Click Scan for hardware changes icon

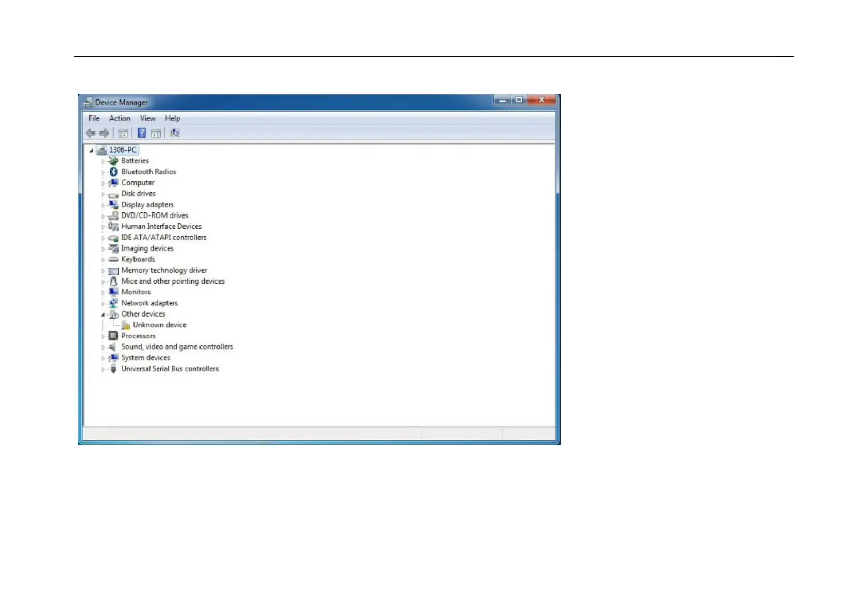(x=175, y=133)
